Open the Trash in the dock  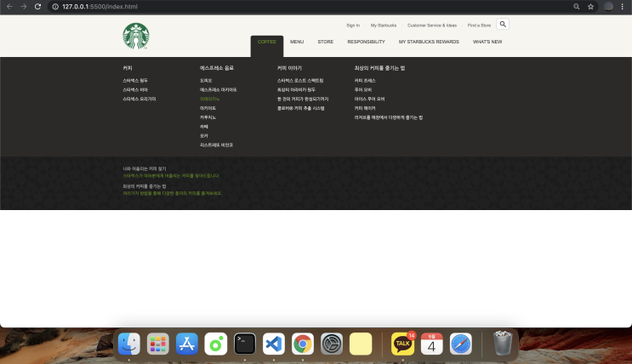503,343
